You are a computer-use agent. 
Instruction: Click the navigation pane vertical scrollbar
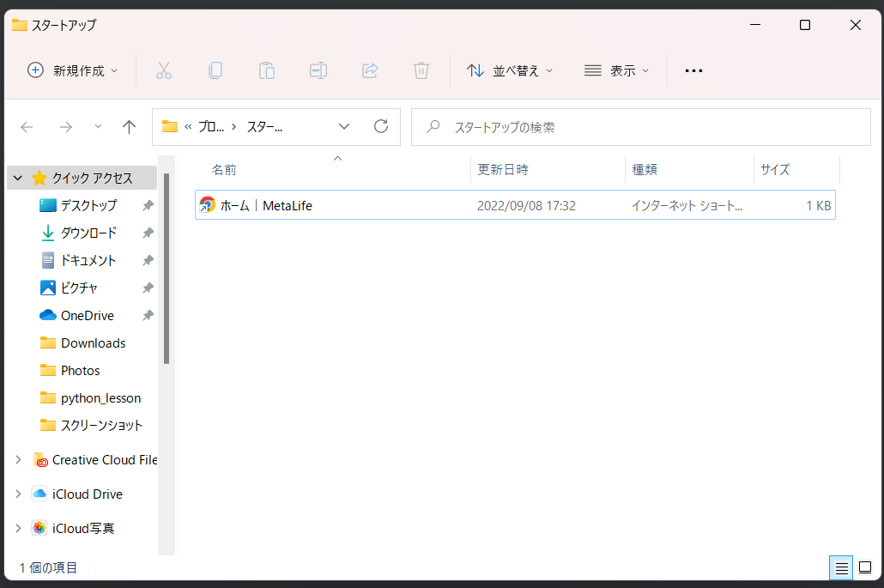[x=167, y=269]
